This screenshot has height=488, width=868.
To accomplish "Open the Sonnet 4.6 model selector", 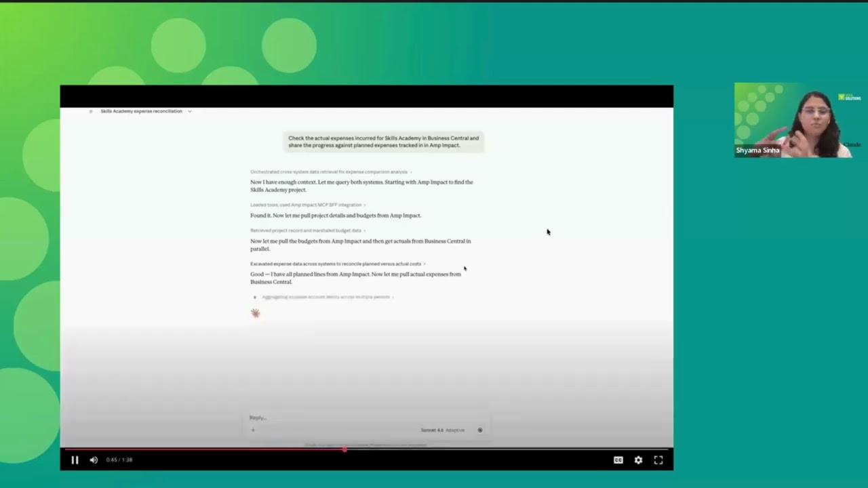I will [443, 430].
